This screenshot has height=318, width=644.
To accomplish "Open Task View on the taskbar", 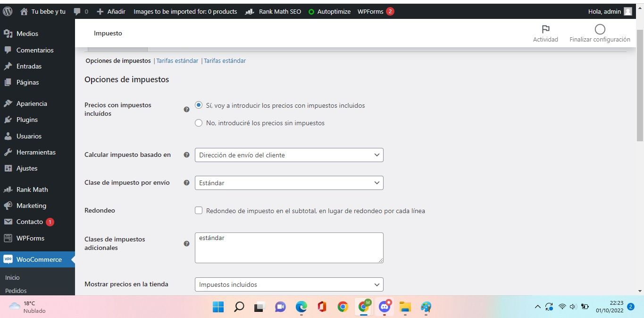I will (x=259, y=307).
